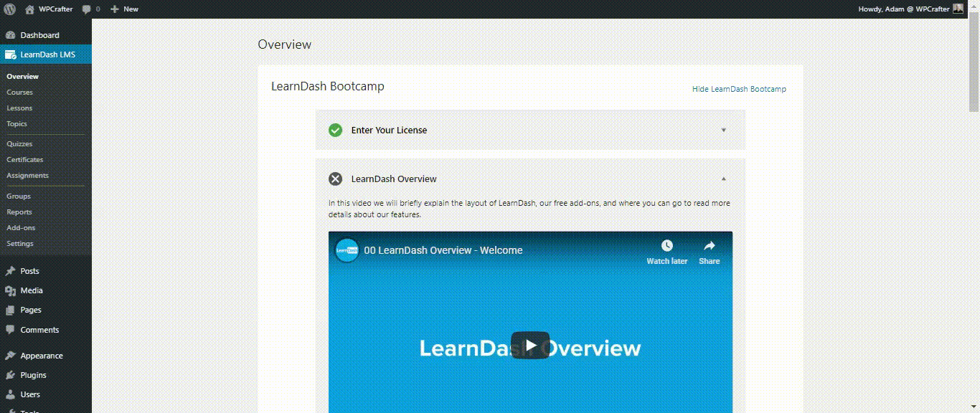980x413 pixels.
Task: Open the Courses submenu
Action: coord(20,92)
